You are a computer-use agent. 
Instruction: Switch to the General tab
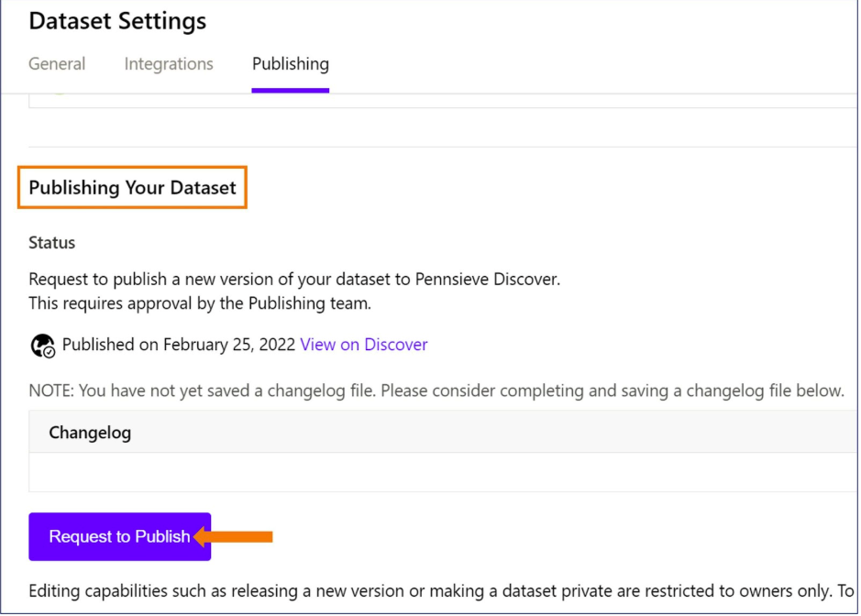click(57, 63)
